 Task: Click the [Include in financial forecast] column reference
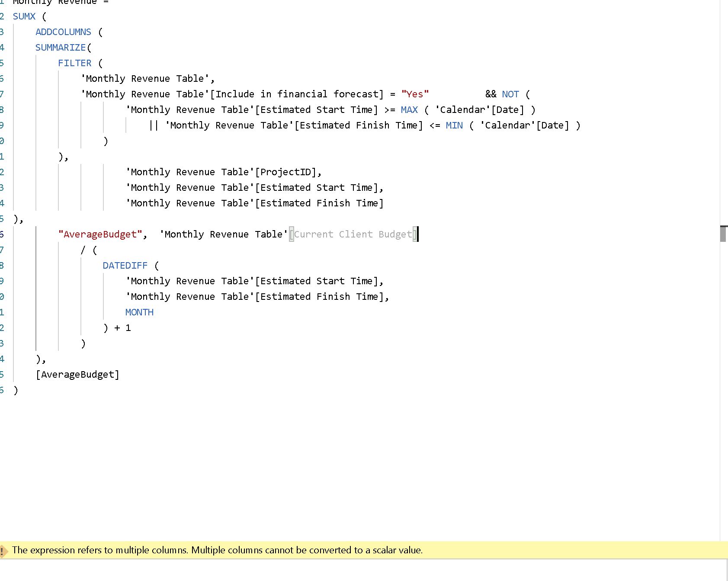[297, 94]
